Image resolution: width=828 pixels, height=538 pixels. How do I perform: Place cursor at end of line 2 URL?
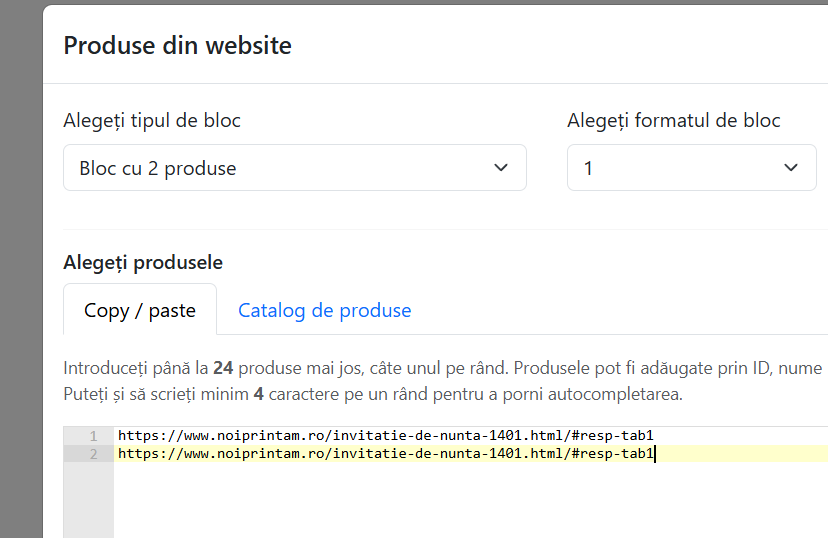coord(654,454)
